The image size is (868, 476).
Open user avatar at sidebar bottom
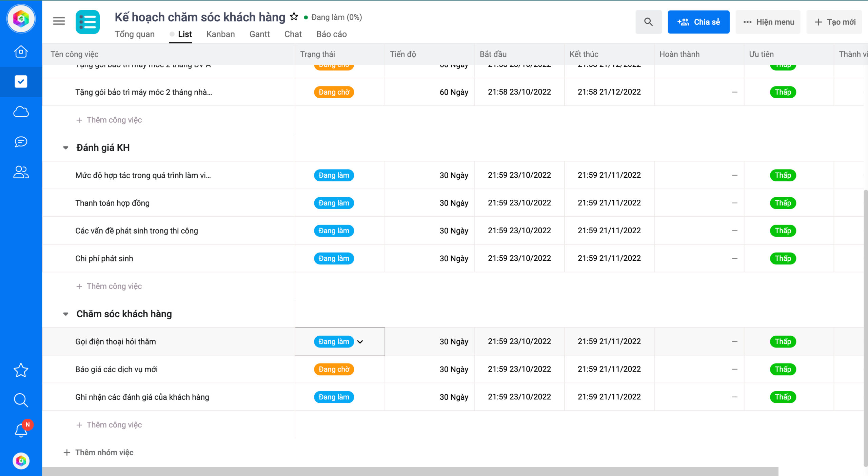tap(21, 461)
